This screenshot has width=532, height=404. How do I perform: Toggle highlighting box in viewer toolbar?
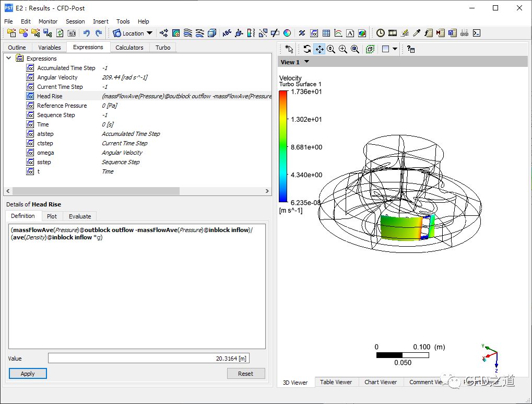[370, 49]
